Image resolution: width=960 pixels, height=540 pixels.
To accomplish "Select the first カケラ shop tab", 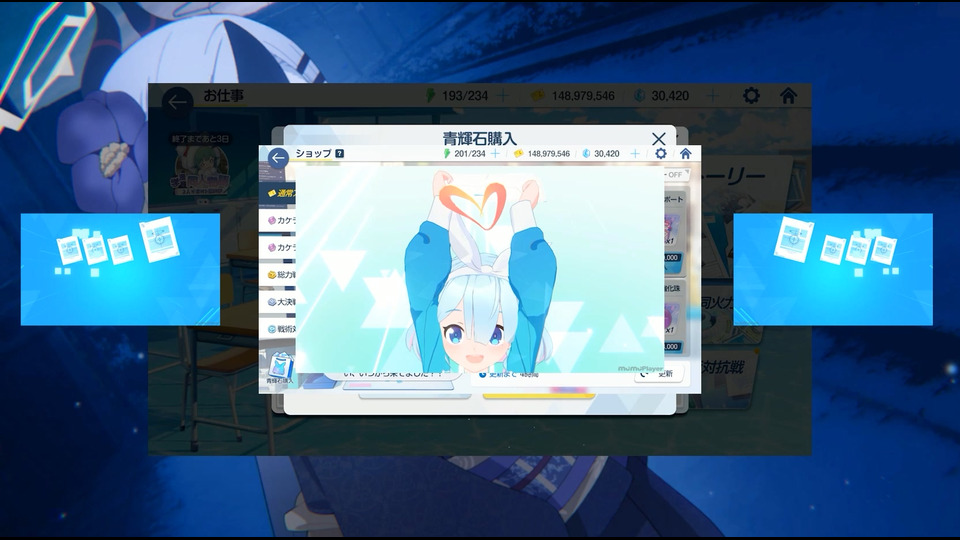I will click(x=278, y=220).
